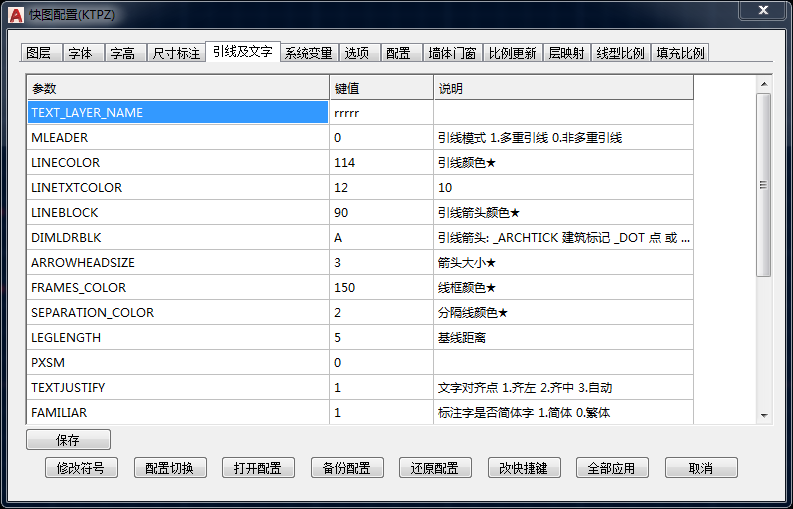The image size is (793, 509).
Task: Go to the 系统变量 tab
Action: [307, 53]
